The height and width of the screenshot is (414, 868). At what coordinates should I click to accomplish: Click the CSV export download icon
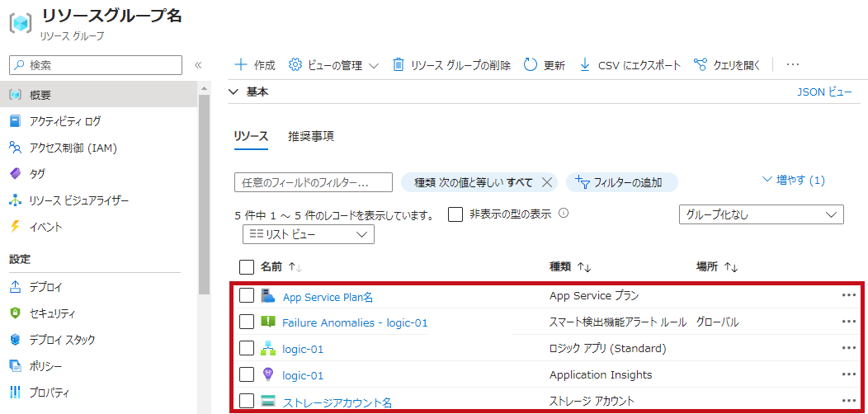point(584,65)
